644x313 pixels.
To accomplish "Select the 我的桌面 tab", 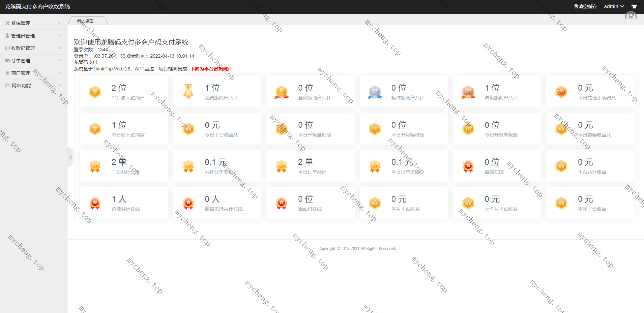I will (85, 21).
